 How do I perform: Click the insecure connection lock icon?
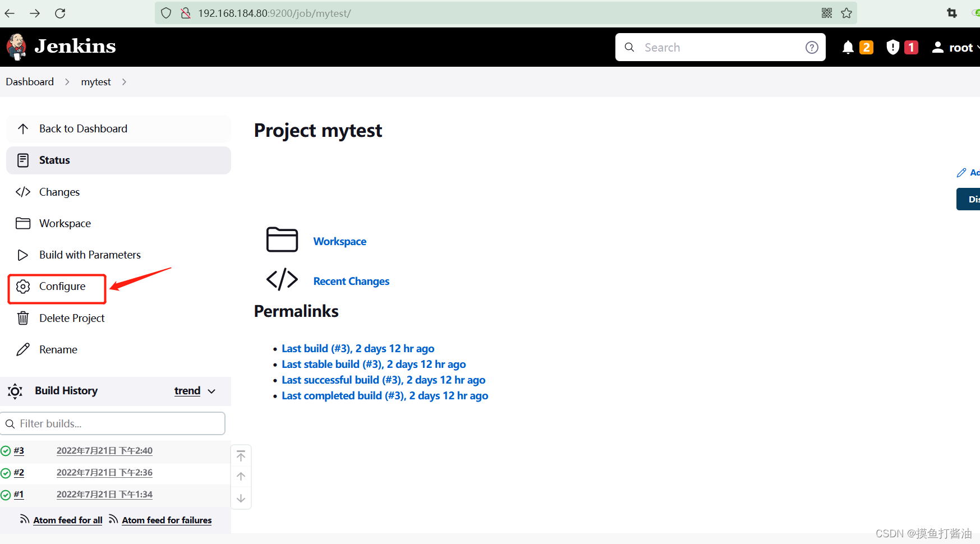coord(186,13)
